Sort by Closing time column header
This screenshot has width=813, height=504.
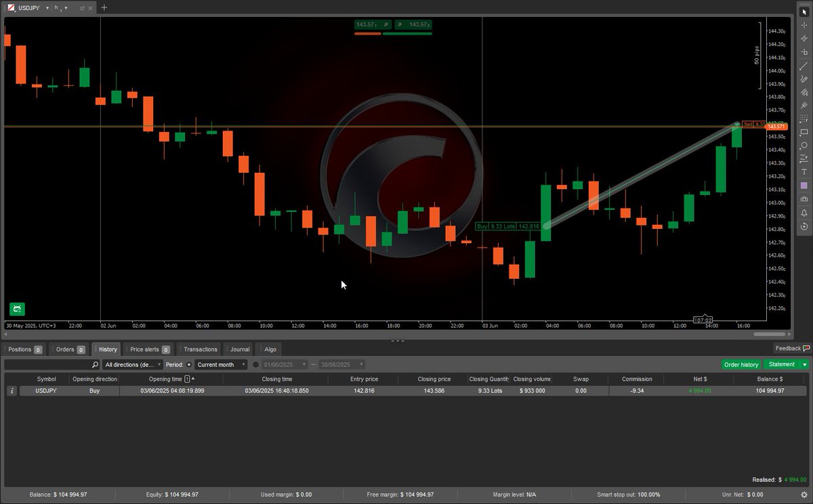pos(277,379)
